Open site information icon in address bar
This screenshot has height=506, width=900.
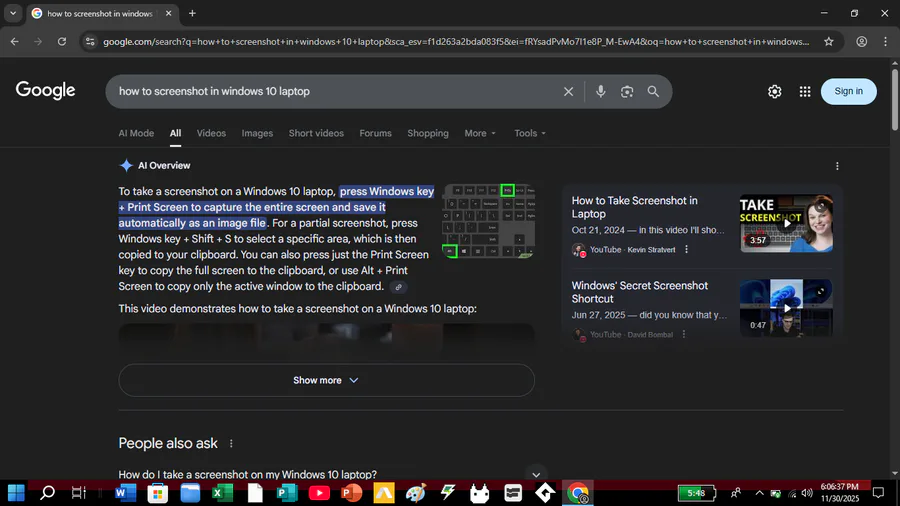coord(90,41)
